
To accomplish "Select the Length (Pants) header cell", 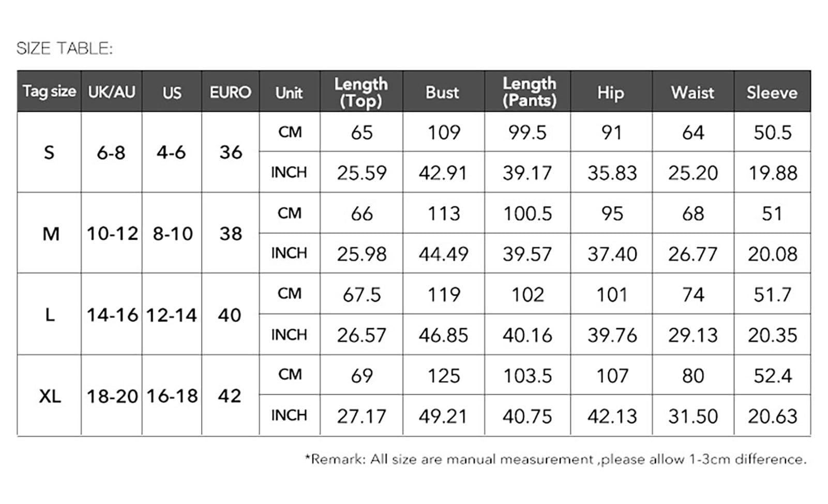I will (x=528, y=91).
